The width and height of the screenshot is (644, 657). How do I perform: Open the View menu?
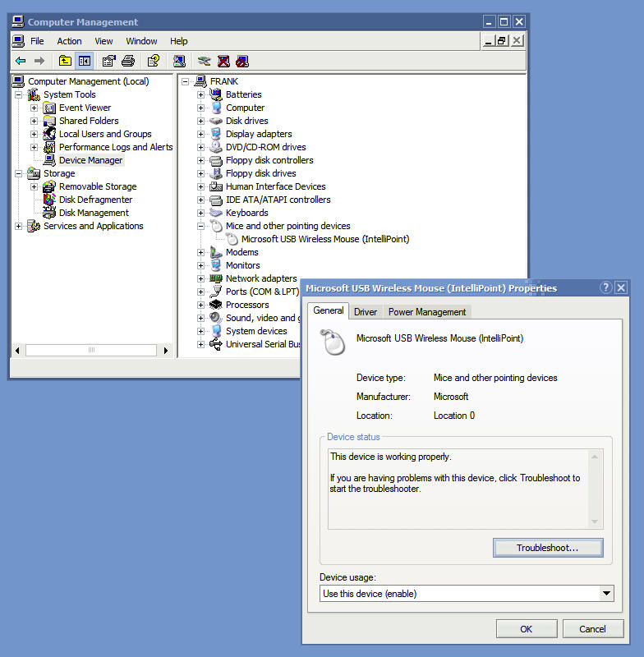[103, 41]
